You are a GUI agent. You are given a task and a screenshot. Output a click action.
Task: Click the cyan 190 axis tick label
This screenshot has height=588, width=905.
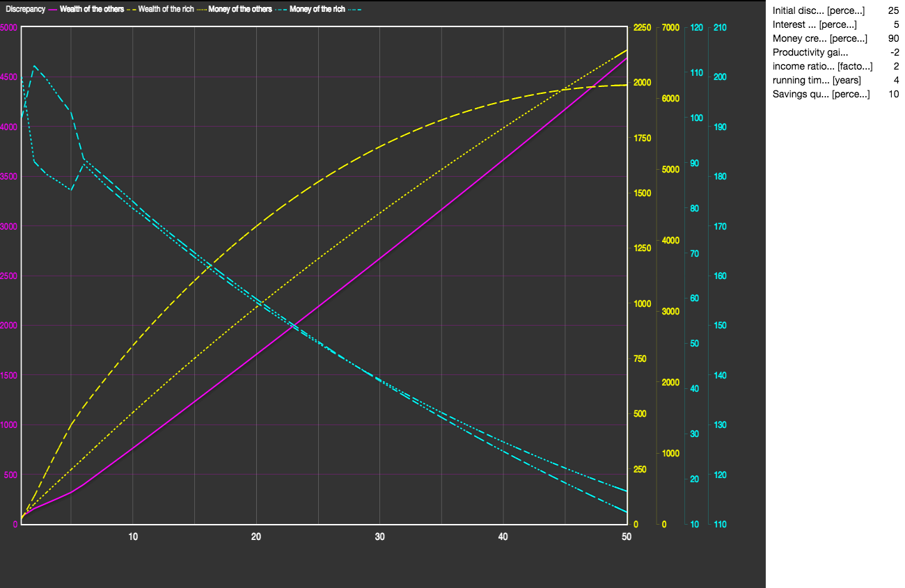click(719, 127)
